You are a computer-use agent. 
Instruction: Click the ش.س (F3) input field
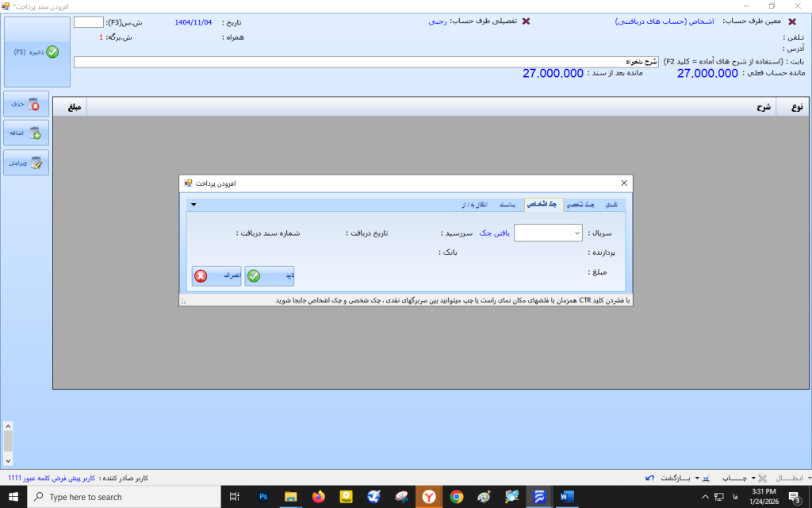[89, 22]
